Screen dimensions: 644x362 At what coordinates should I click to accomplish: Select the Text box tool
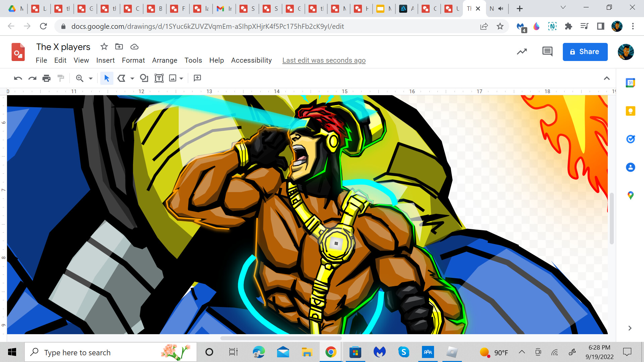point(159,78)
